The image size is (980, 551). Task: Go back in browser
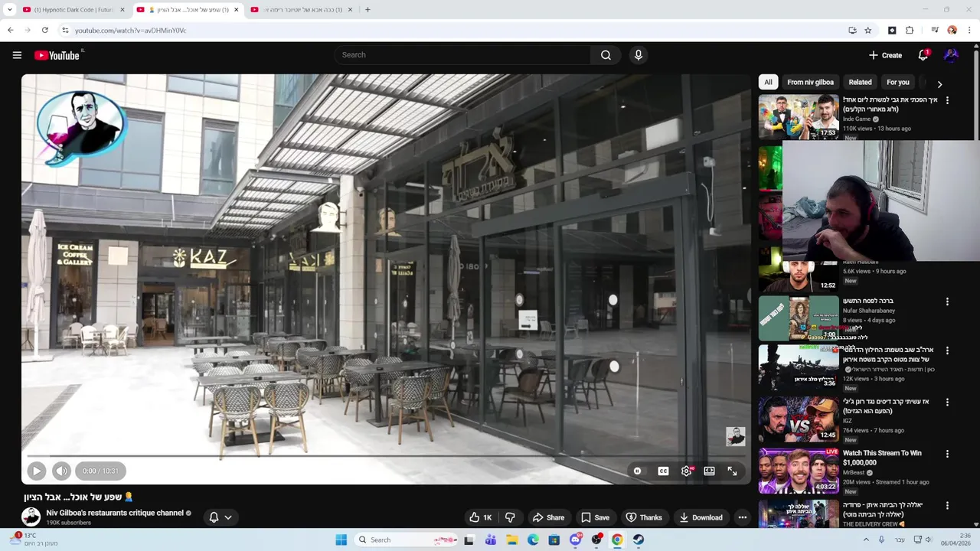coord(10,31)
